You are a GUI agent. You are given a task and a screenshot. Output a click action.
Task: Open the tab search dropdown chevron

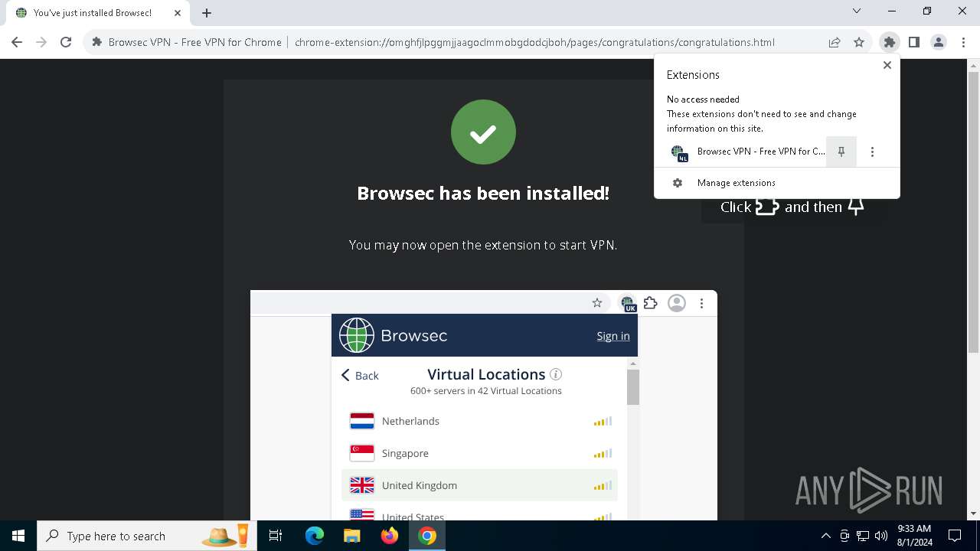[857, 11]
